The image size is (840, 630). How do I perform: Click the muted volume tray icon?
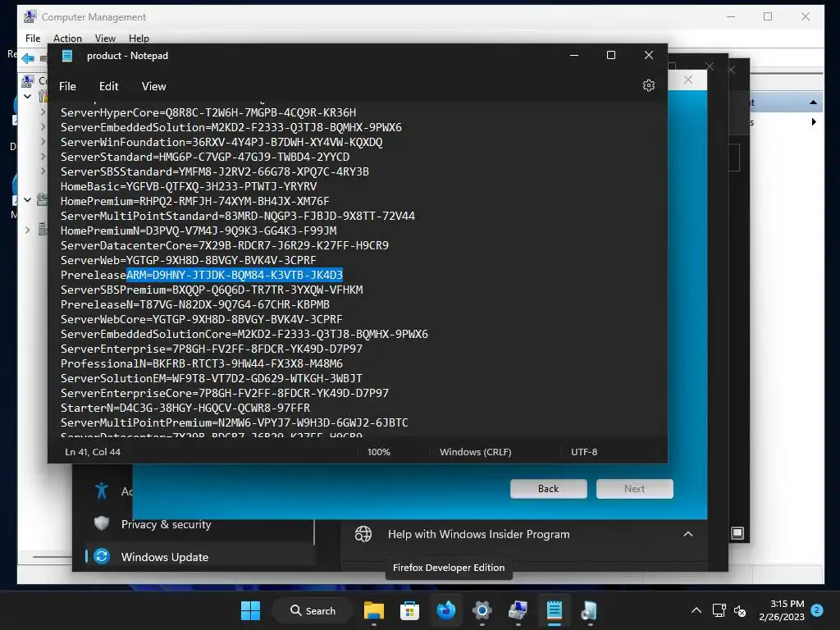pyautogui.click(x=740, y=610)
